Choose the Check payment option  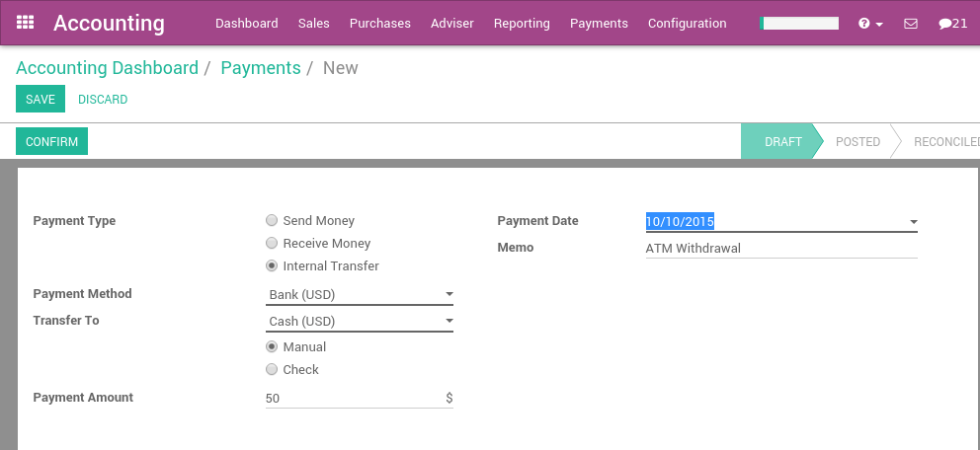click(272, 370)
